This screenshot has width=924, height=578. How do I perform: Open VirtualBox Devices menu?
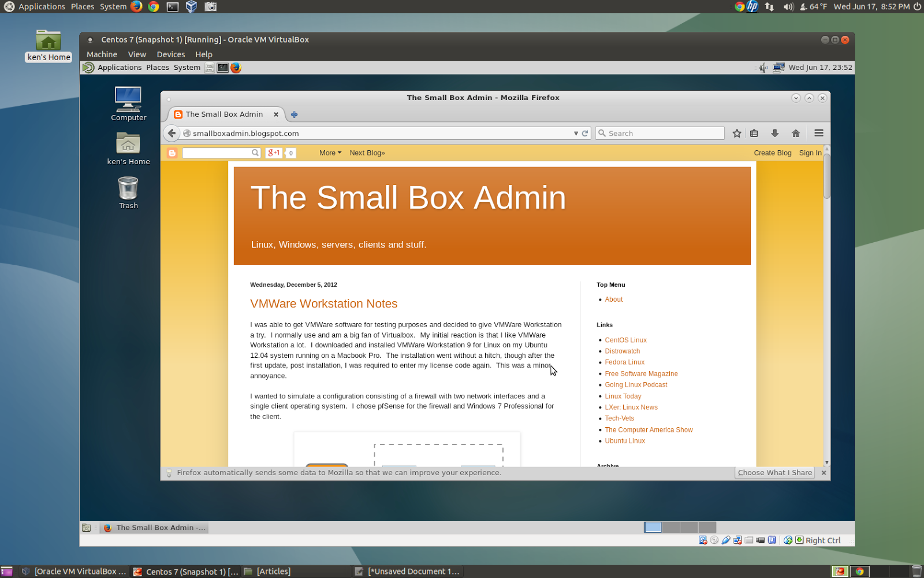[171, 54]
